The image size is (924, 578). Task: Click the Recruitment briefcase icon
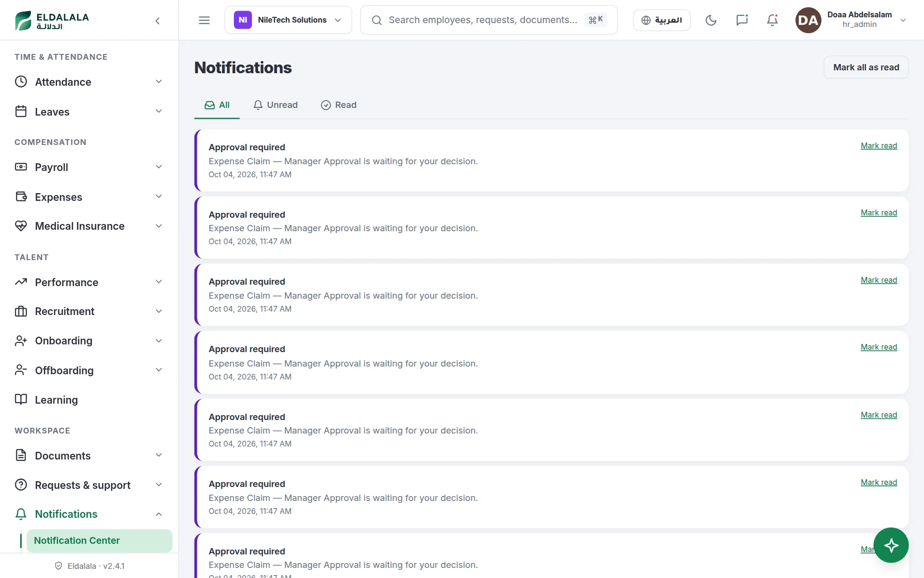point(21,311)
